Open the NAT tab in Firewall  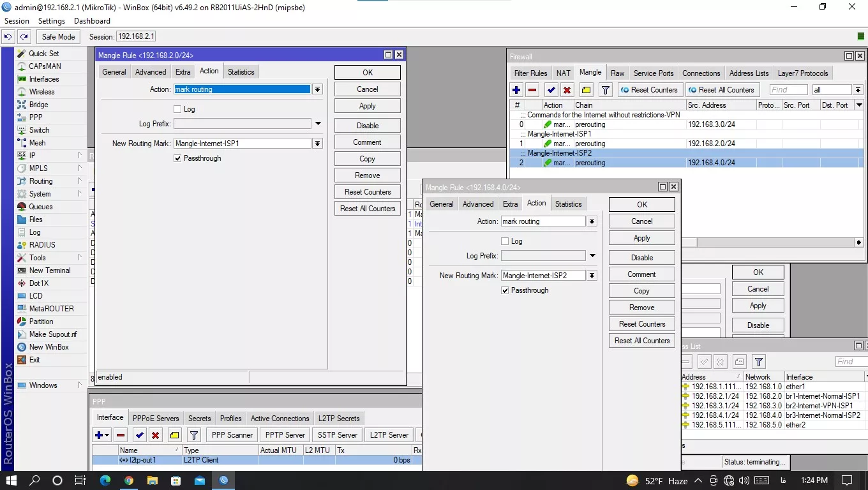(563, 73)
